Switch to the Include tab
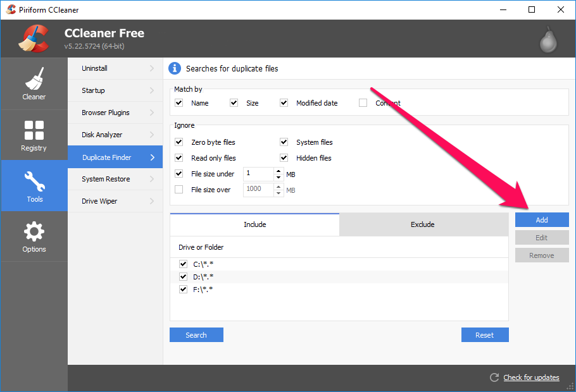576x392 pixels. pyautogui.click(x=254, y=224)
